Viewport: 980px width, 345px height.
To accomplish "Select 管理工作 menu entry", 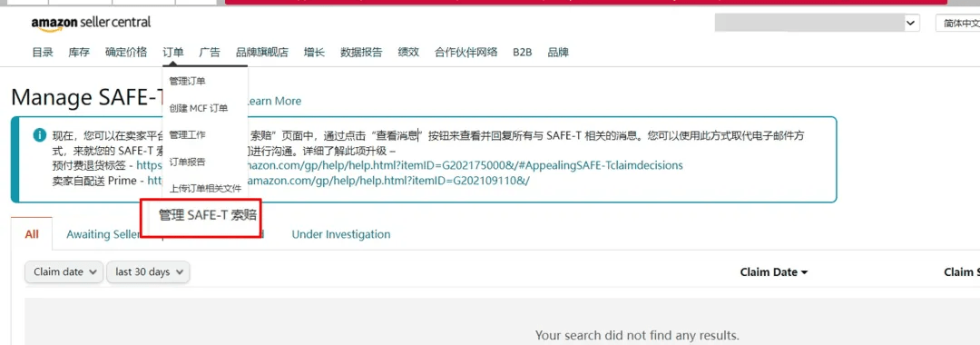I will (188, 135).
